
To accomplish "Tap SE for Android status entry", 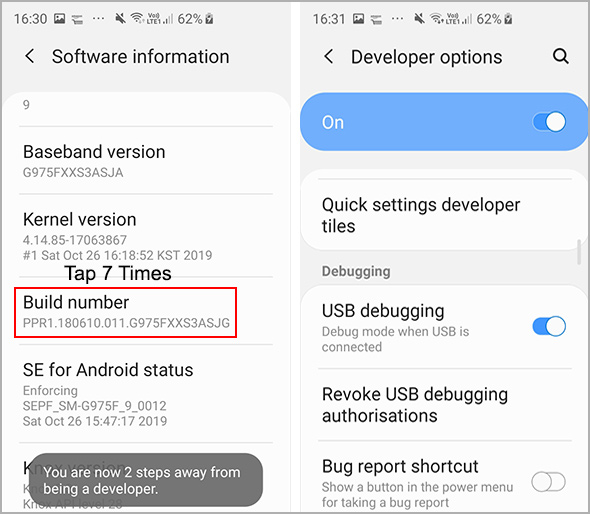I will click(146, 394).
